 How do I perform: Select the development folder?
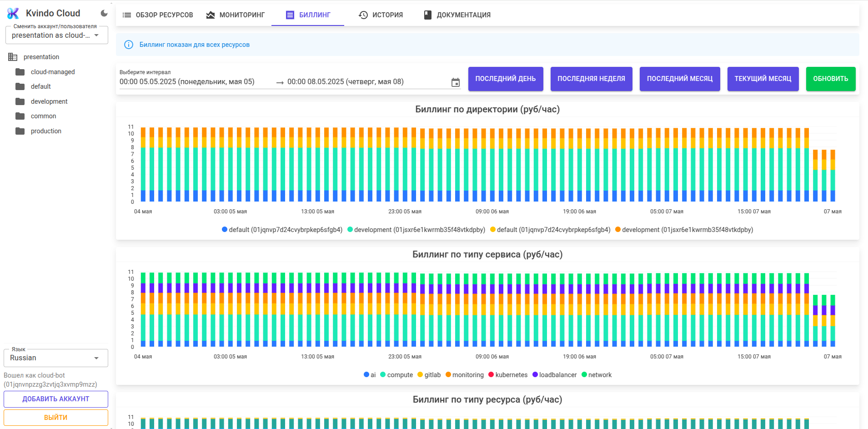(49, 101)
